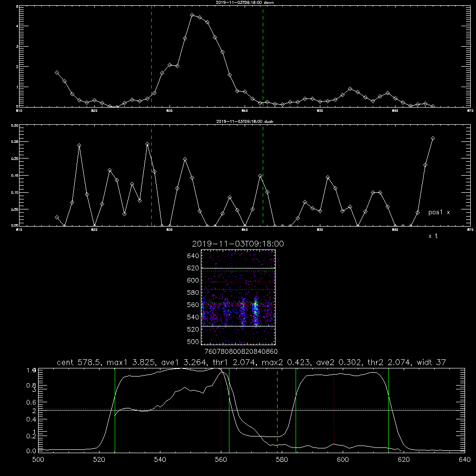Screen dimensions: 476x476
Task: Click the '2019-11-03T09:18:00 dusk' plot title
Action: coord(245,121)
